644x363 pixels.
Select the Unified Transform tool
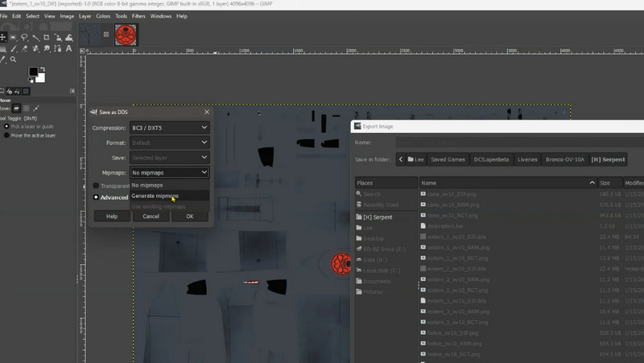(58, 38)
